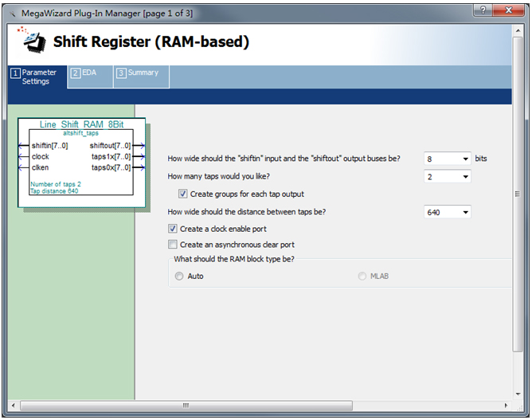Click the "What should the RAM block type be?" label

tap(234, 259)
